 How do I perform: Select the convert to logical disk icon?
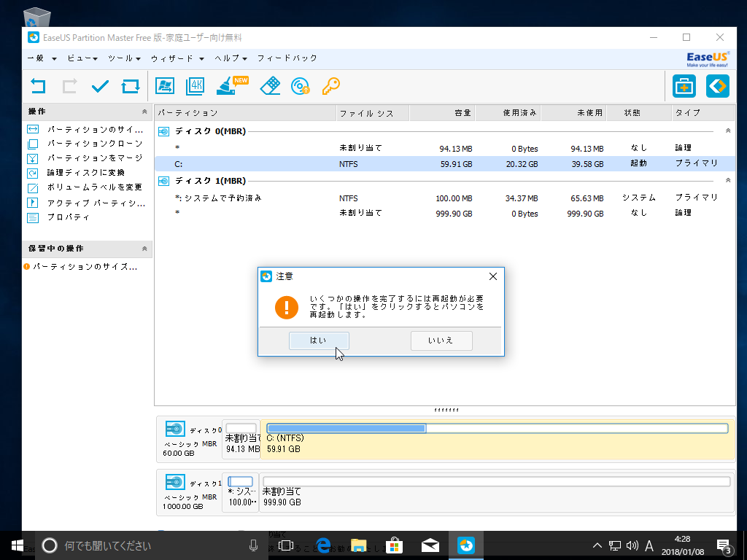[x=33, y=174]
